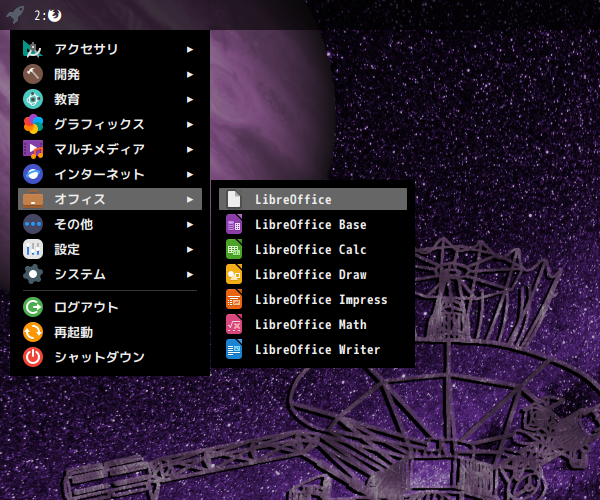The image size is (600, 500).
Task: Expand the 開発 submenu arrow
Action: pyautogui.click(x=190, y=75)
